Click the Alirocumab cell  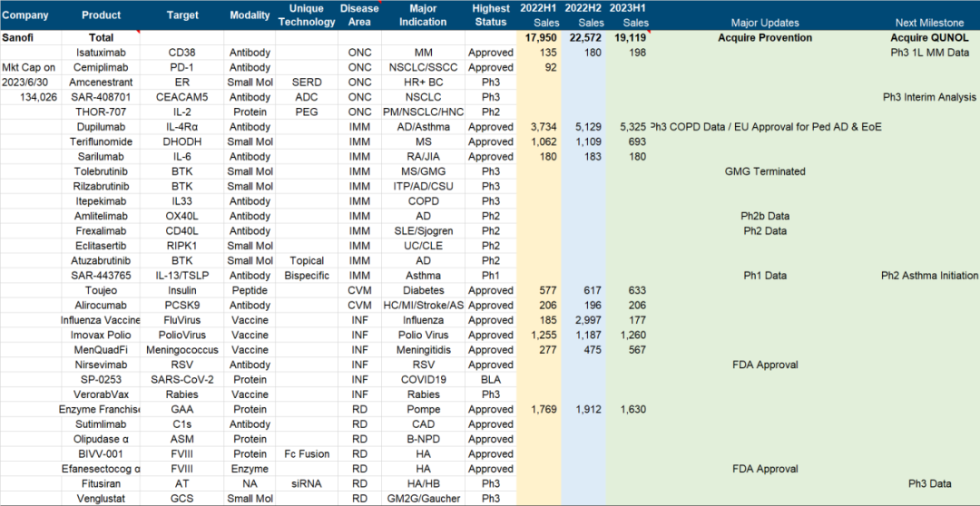(x=101, y=305)
